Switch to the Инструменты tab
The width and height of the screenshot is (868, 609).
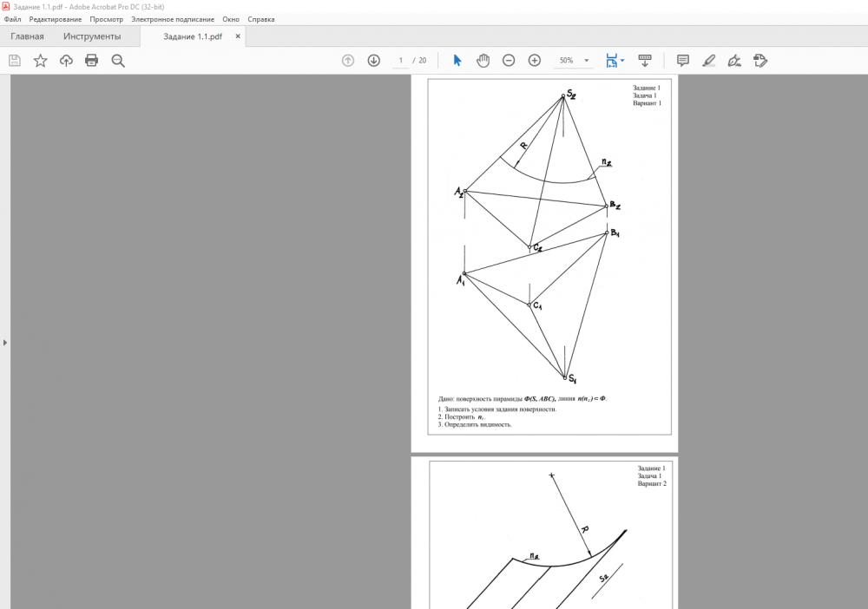pyautogui.click(x=92, y=36)
